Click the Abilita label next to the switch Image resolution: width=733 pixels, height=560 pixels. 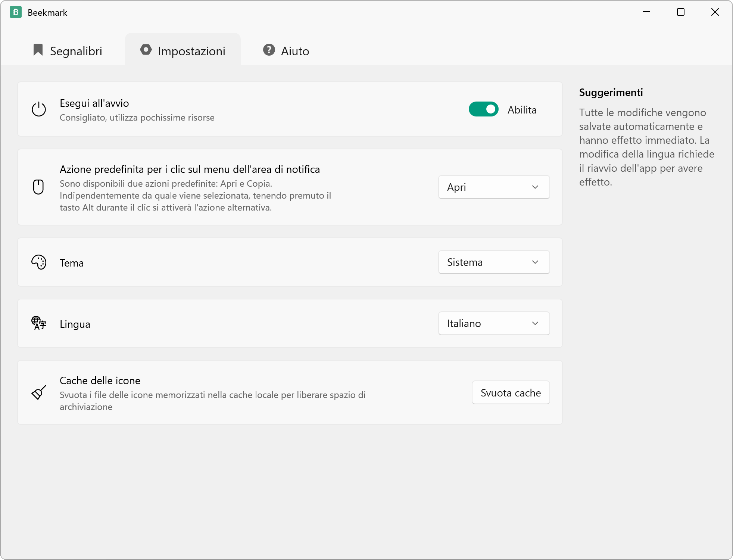pos(522,110)
